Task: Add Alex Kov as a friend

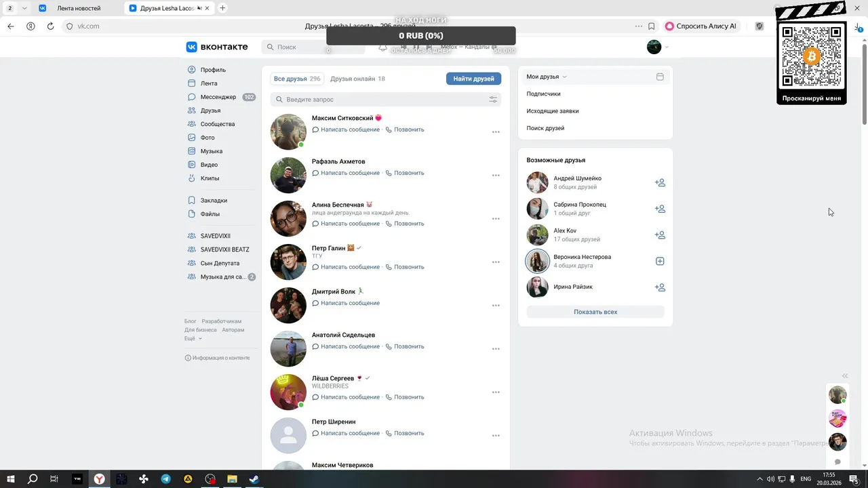Action: point(660,235)
